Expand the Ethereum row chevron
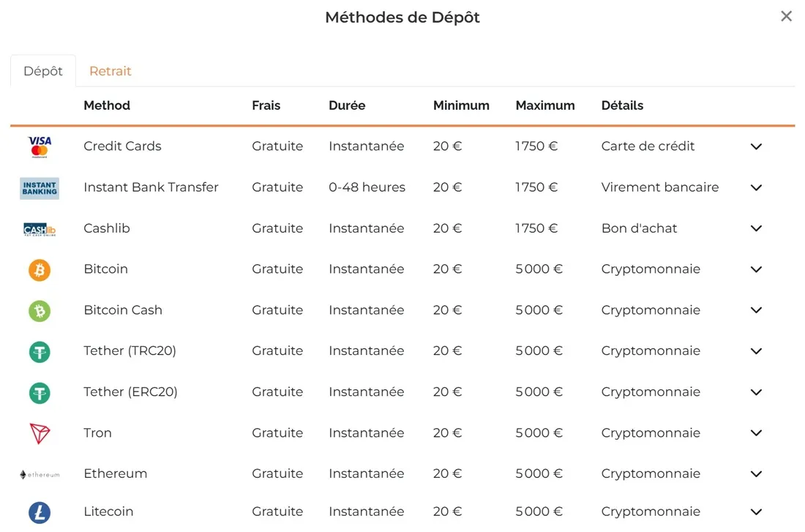Screen dimensions: 805x532 coord(756,474)
